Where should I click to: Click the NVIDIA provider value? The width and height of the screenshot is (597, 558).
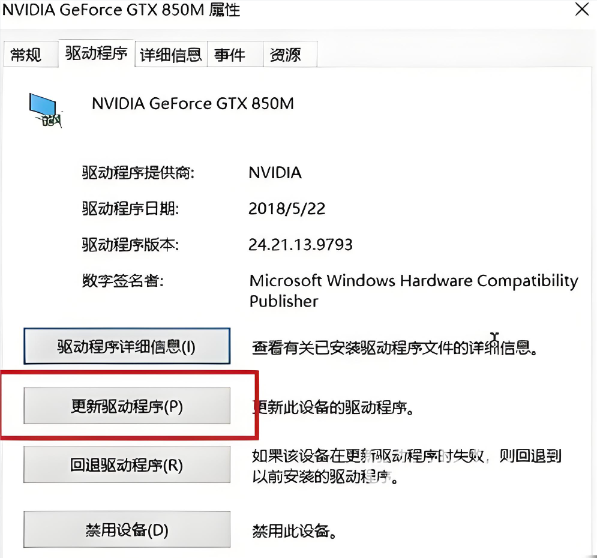275,173
